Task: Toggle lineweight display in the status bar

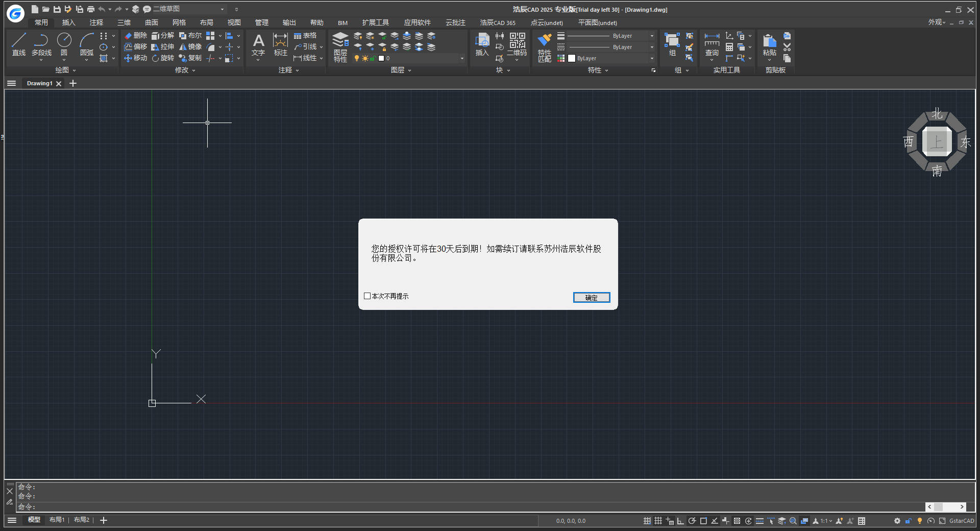Action: pyautogui.click(x=759, y=521)
